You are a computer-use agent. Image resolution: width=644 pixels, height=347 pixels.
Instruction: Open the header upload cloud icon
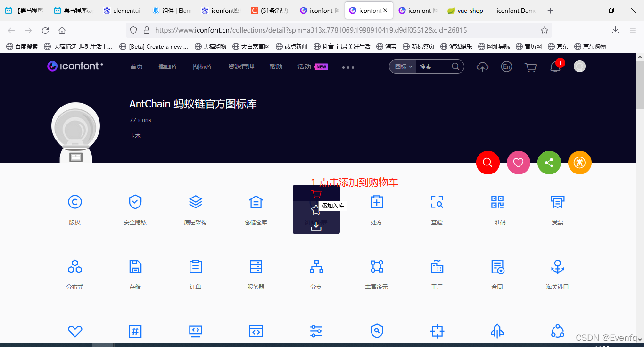tap(482, 67)
